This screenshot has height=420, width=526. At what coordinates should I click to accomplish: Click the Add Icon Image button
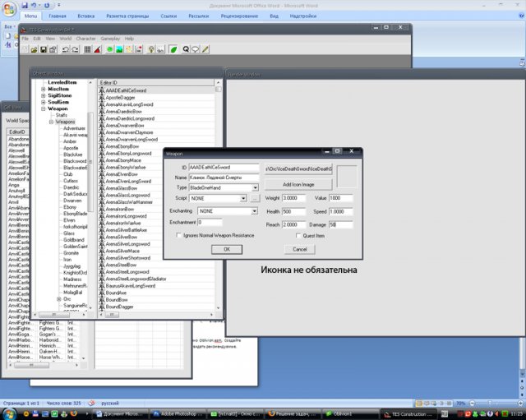point(298,184)
